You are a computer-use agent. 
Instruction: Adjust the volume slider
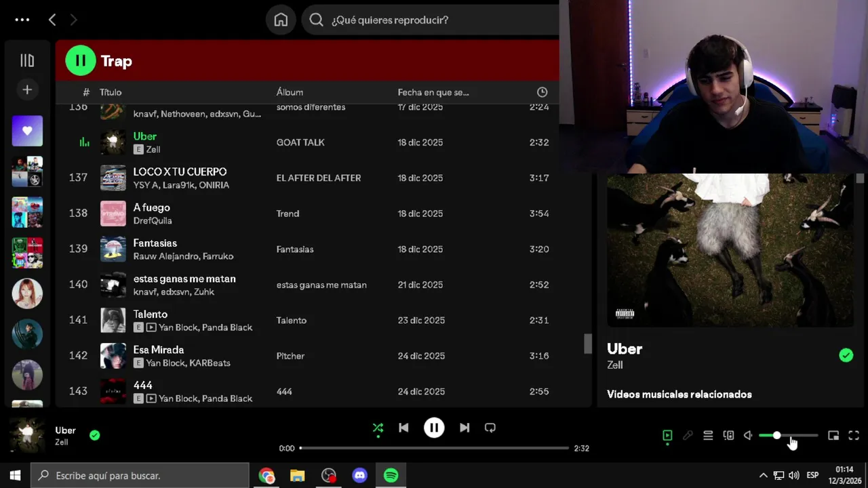point(788,436)
